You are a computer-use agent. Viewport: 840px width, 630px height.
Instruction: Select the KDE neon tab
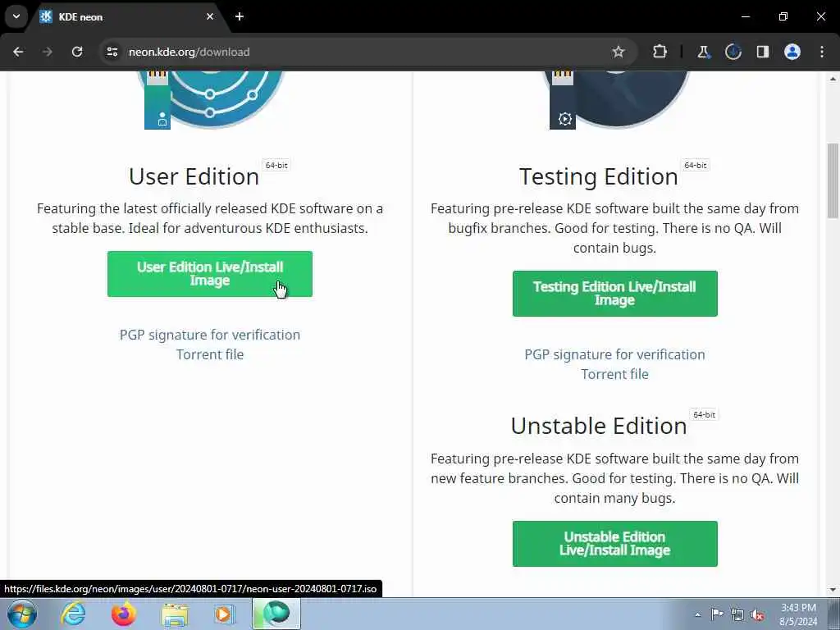click(x=126, y=16)
